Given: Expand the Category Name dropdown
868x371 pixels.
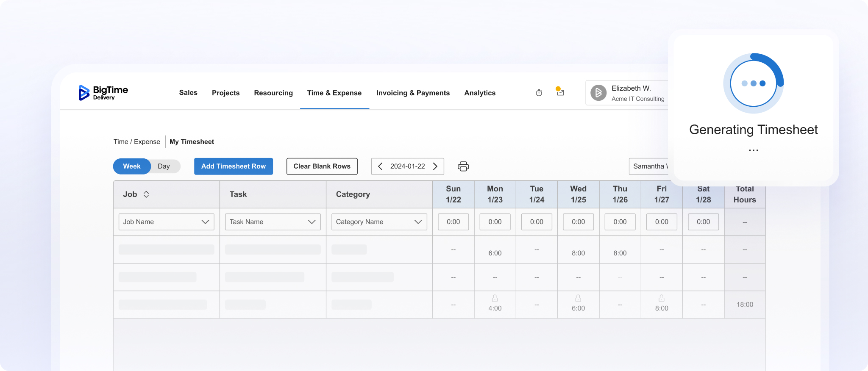Looking at the screenshot, I should pos(379,222).
